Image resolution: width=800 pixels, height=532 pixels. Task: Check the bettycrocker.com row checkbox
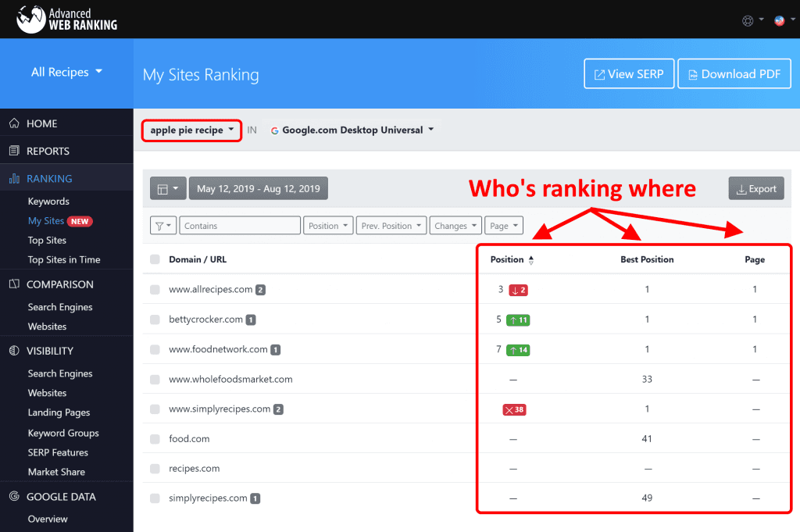(x=155, y=320)
